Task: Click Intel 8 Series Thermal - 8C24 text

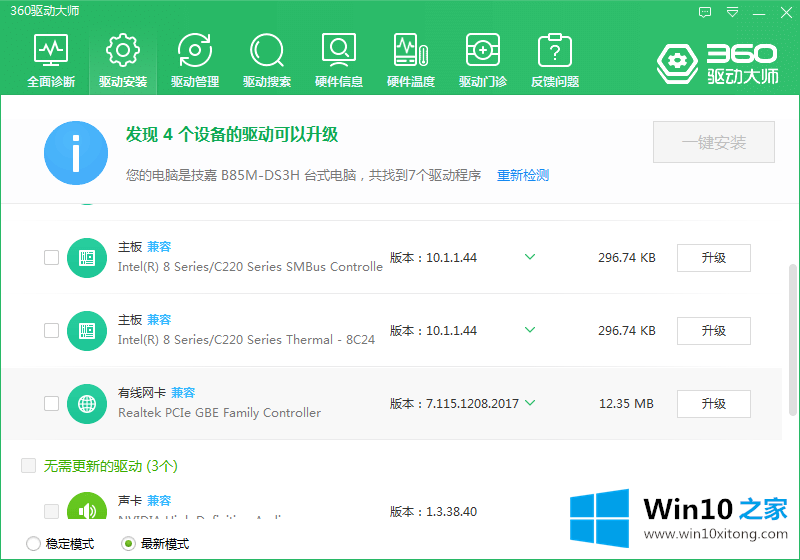Action: [x=246, y=340]
